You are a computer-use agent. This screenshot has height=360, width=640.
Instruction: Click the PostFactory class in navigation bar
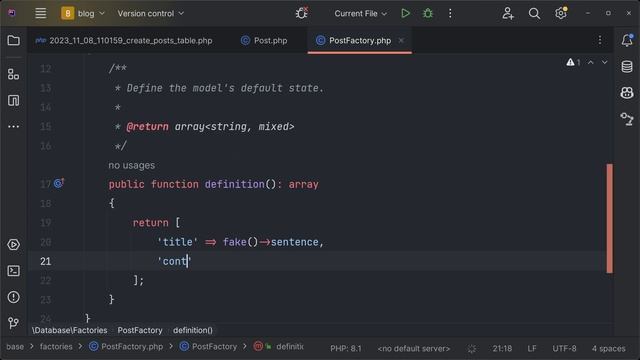[208, 347]
